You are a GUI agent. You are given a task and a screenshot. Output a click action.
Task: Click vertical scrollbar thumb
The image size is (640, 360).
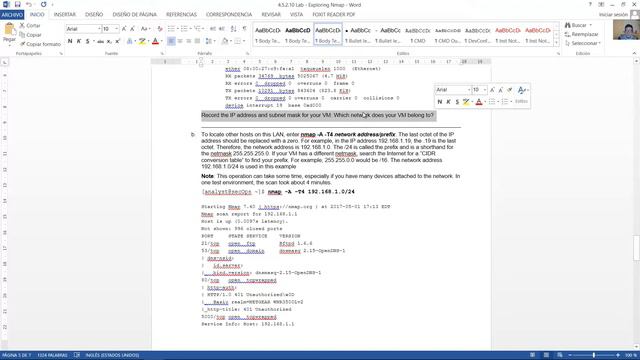pos(636,248)
